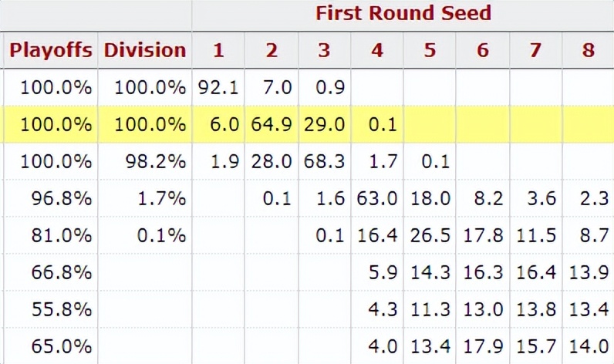Click the 17.9 cell under seed 6

483,347
